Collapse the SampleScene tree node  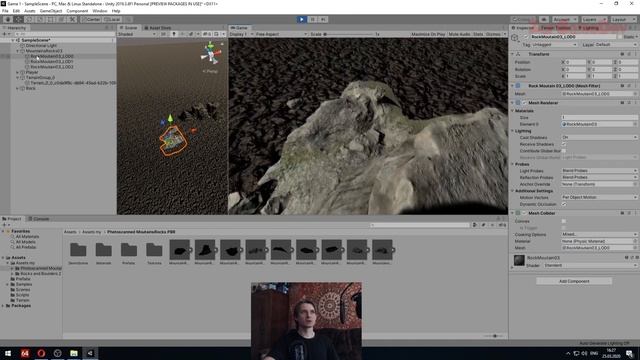tap(13, 40)
